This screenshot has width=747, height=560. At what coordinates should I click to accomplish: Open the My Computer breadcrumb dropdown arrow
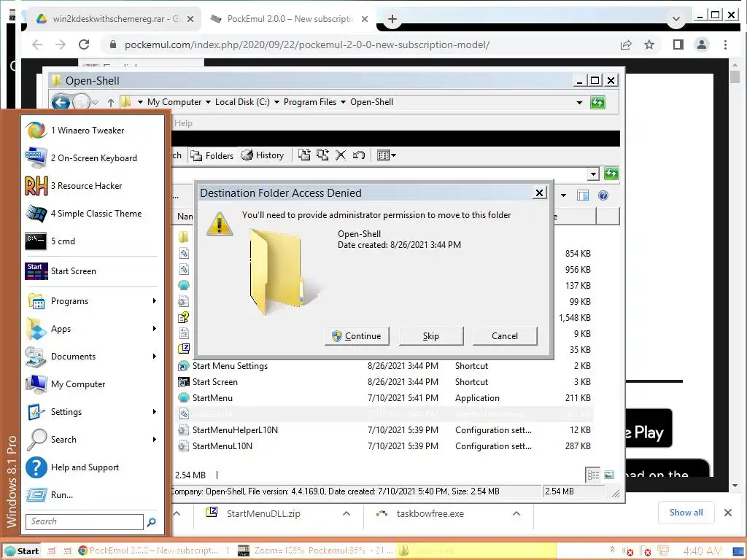(208, 102)
